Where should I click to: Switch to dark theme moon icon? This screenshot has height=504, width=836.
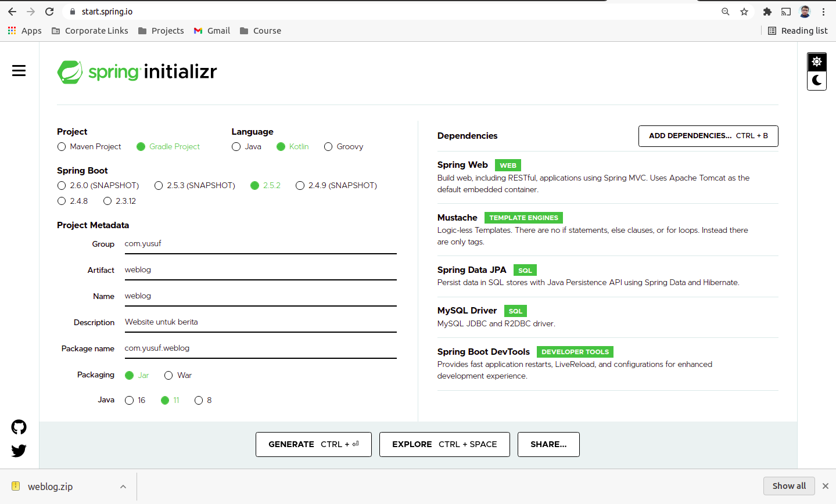tap(817, 80)
